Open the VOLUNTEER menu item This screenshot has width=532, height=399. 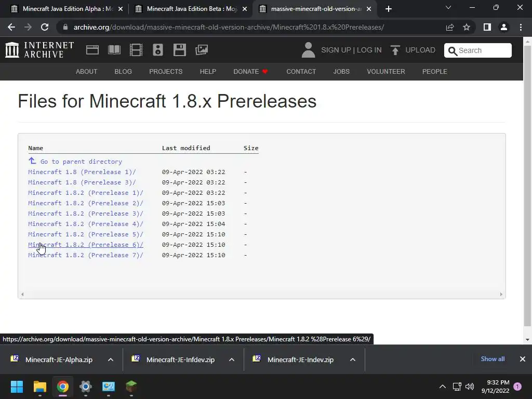pos(386,72)
